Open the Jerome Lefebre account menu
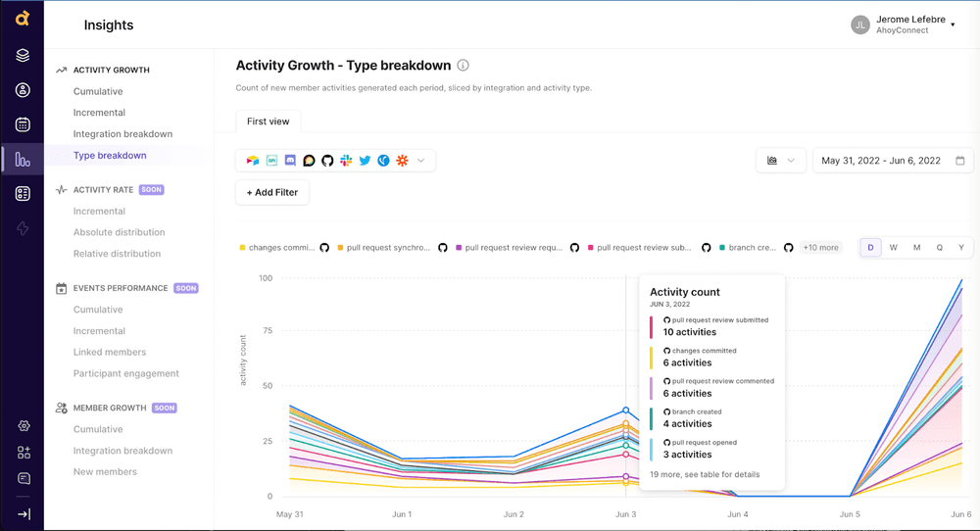 [904, 24]
